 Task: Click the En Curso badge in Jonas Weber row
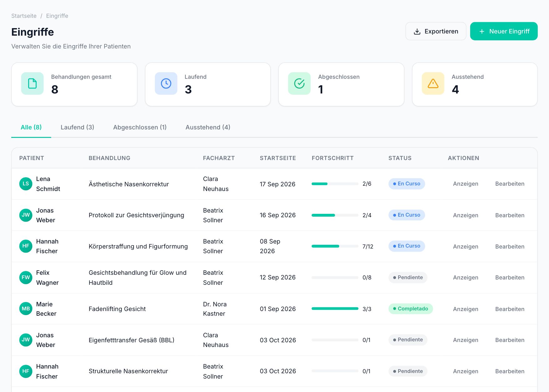pyautogui.click(x=407, y=215)
